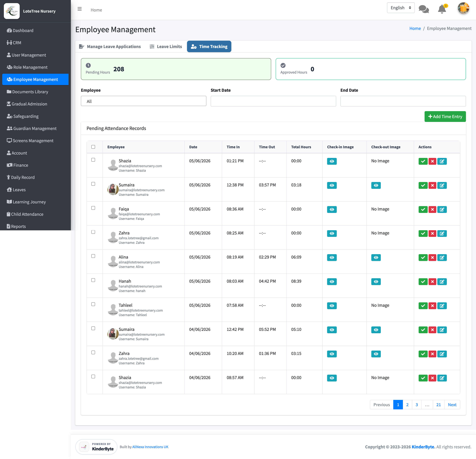Open Documents Library in the sidebar

coord(35,92)
